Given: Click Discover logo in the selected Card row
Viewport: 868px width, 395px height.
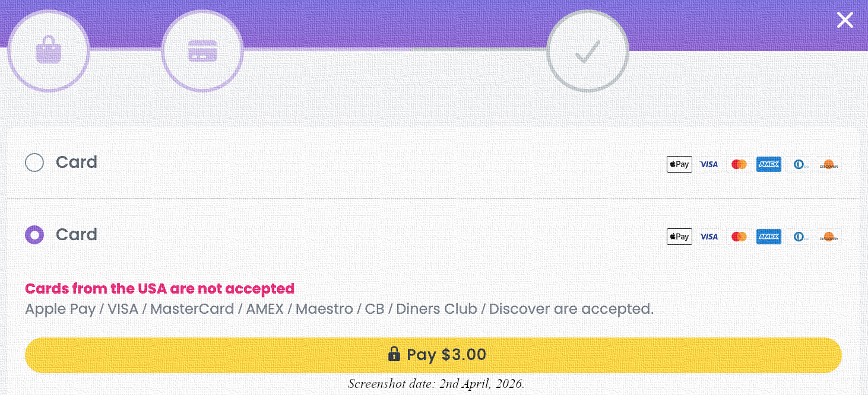Looking at the screenshot, I should click(x=828, y=237).
